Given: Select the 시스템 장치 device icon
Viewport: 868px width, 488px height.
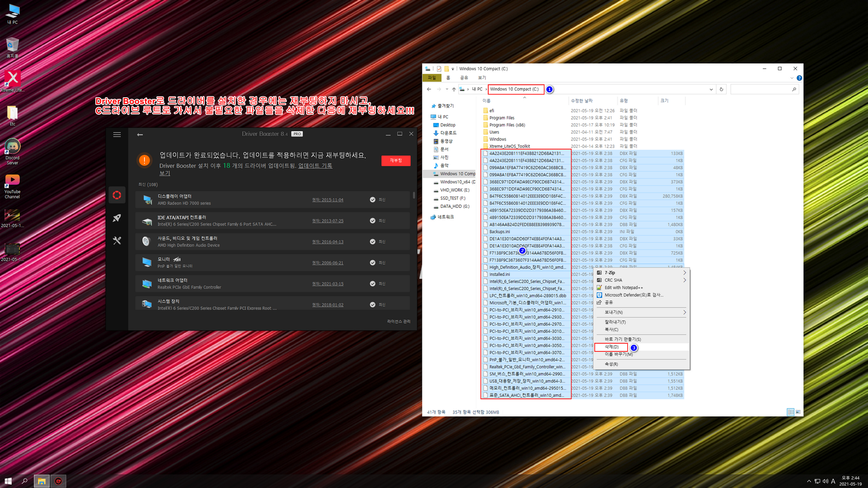Looking at the screenshot, I should [147, 305].
